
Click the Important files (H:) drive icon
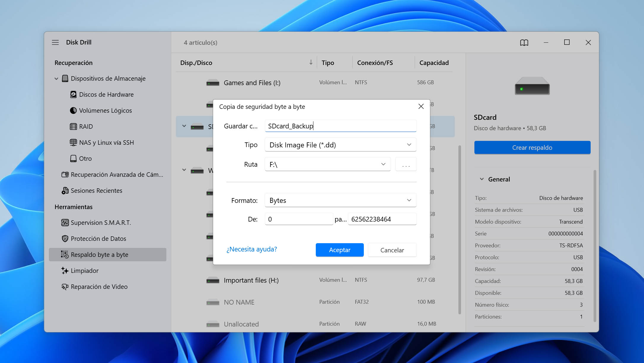tap(213, 280)
